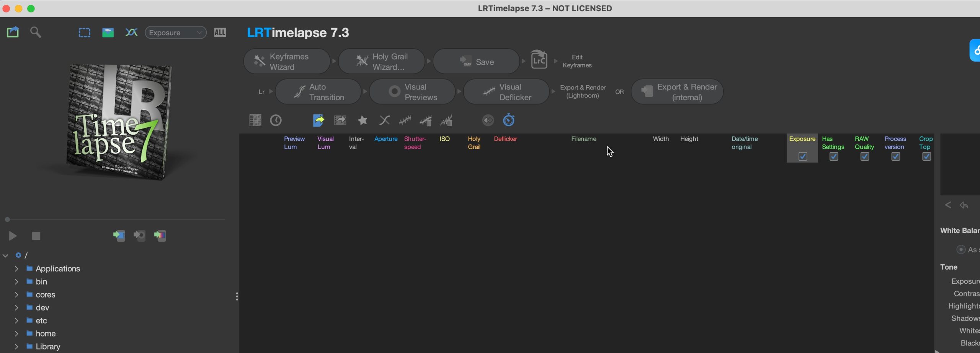980x353 pixels.
Task: Click the Date/time original column header
Action: pyautogui.click(x=745, y=143)
